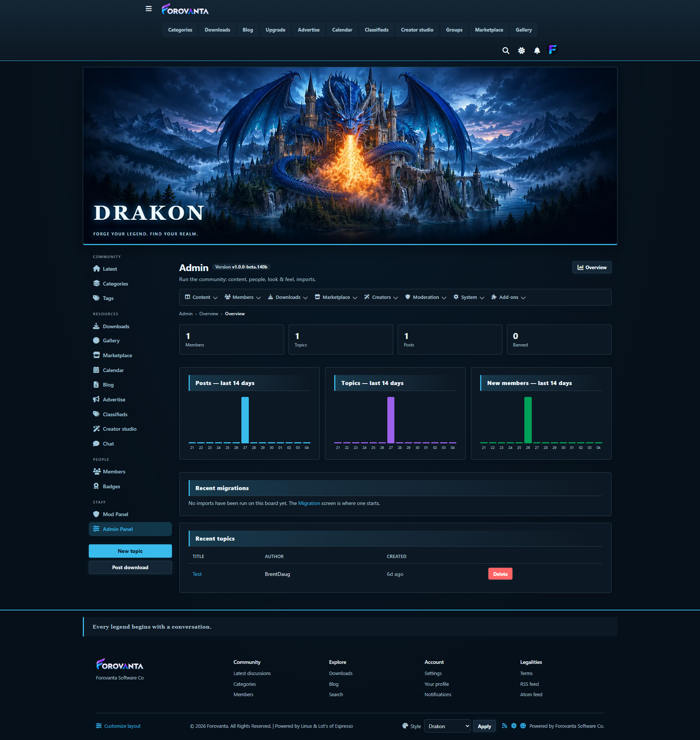This screenshot has height=740, width=700.
Task: Open the Test topic link
Action: coord(197,574)
